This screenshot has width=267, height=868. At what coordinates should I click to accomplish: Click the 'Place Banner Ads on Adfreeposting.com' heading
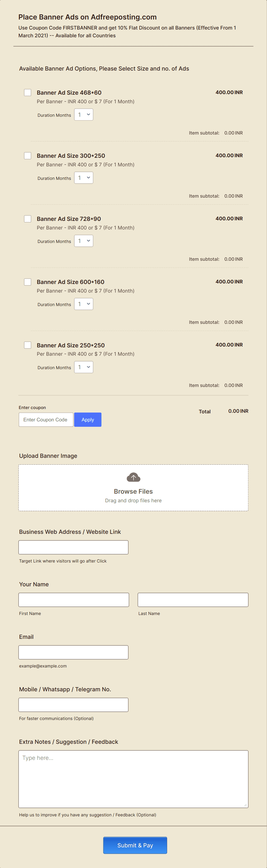(88, 17)
